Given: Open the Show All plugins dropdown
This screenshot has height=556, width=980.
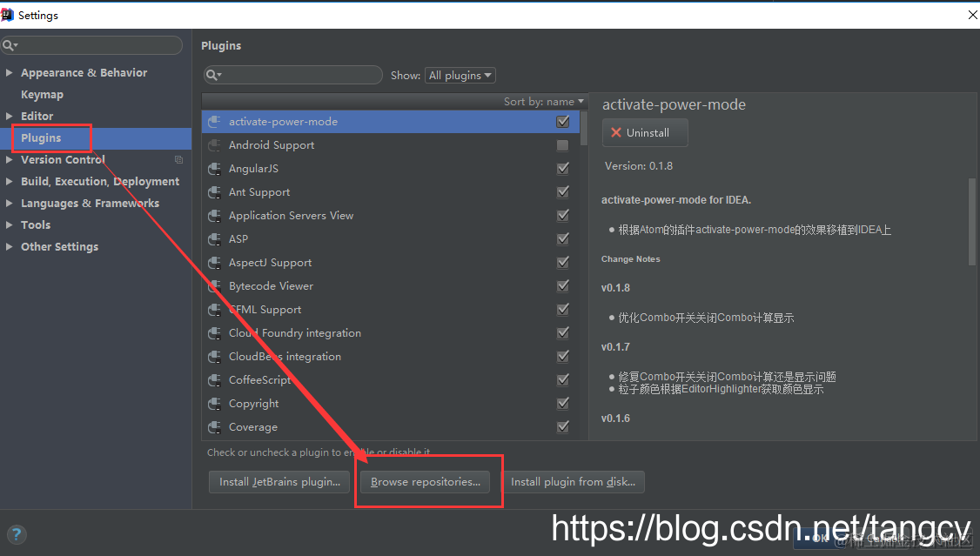Looking at the screenshot, I should click(x=460, y=76).
